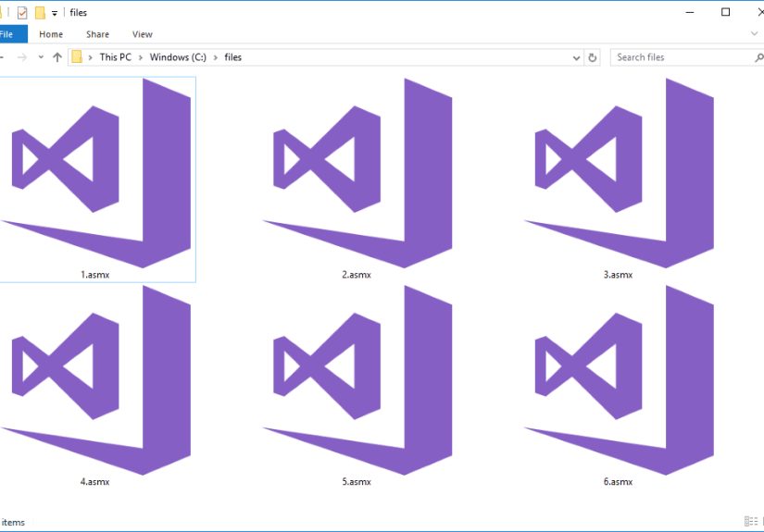
Task: Navigate to This PC breadcrumb
Action: tap(116, 57)
